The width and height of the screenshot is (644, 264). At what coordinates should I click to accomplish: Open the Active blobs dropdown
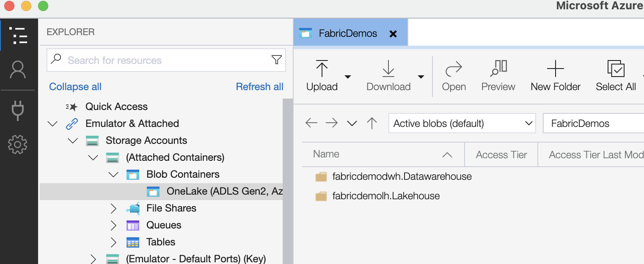click(462, 124)
